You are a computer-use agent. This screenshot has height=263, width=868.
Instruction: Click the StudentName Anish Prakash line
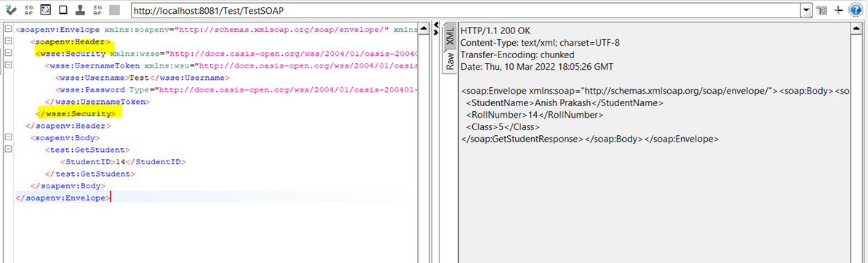pos(564,102)
